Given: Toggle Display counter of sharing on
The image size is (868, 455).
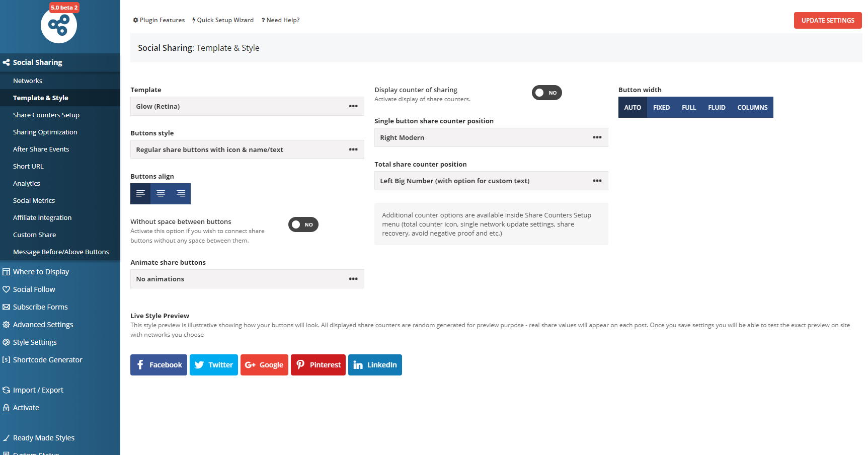Looking at the screenshot, I should pyautogui.click(x=546, y=93).
